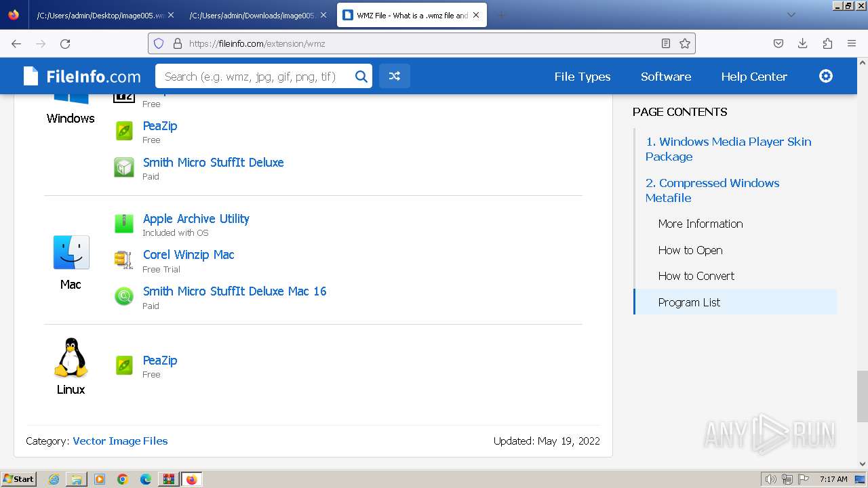The height and width of the screenshot is (488, 868).
Task: Open site settings gear icon
Action: point(825,76)
